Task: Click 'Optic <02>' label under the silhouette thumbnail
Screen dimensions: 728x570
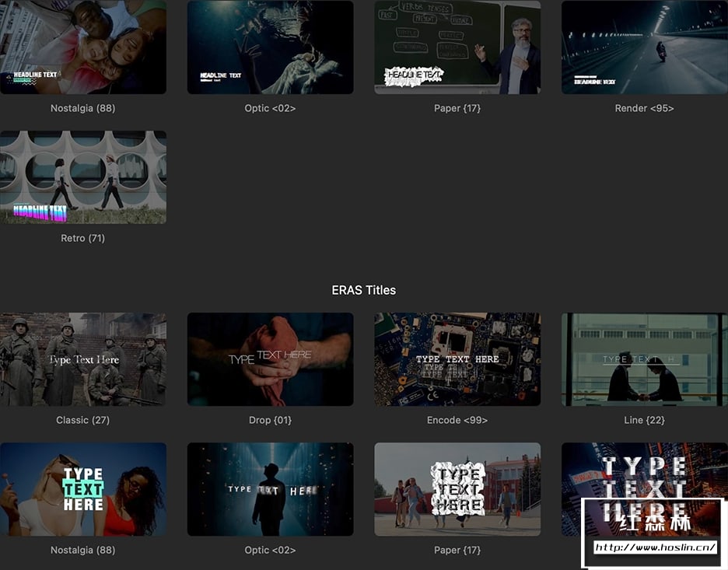Action: 270,550
